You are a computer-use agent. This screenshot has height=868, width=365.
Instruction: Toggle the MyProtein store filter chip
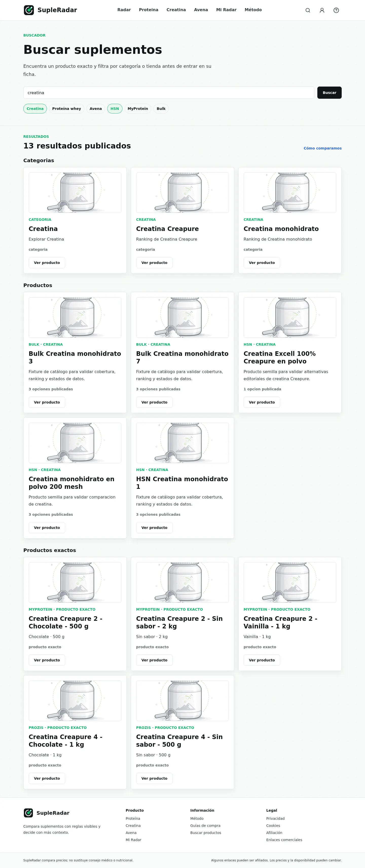[x=138, y=109]
